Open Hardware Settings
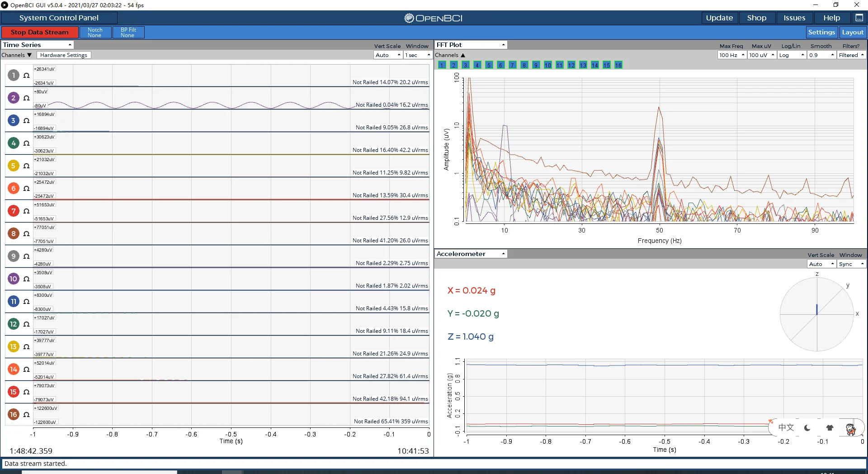The height and width of the screenshot is (474, 868). coord(64,55)
